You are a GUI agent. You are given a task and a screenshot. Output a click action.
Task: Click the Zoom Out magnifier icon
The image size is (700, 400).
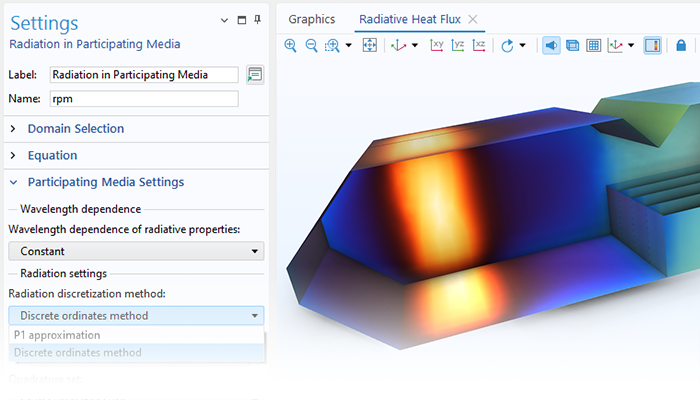tap(311, 46)
